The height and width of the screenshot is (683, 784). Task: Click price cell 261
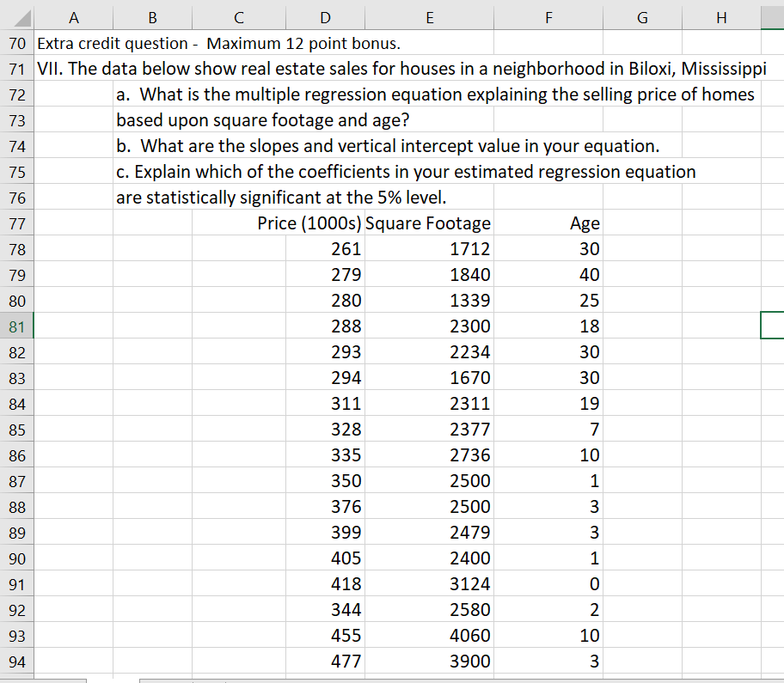326,249
